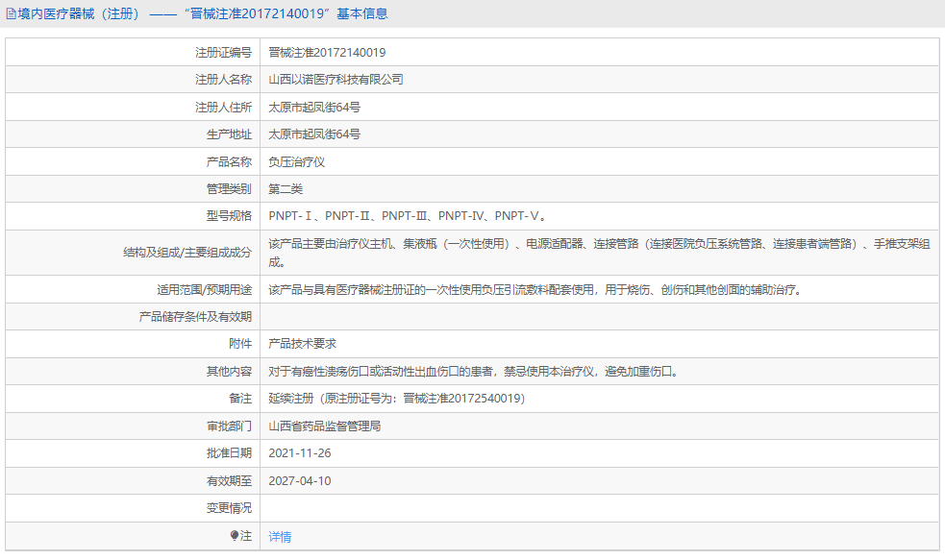Select registration number 晋械注准20172140019 in the first row
Image resolution: width=945 pixels, height=560 pixels.
point(327,53)
